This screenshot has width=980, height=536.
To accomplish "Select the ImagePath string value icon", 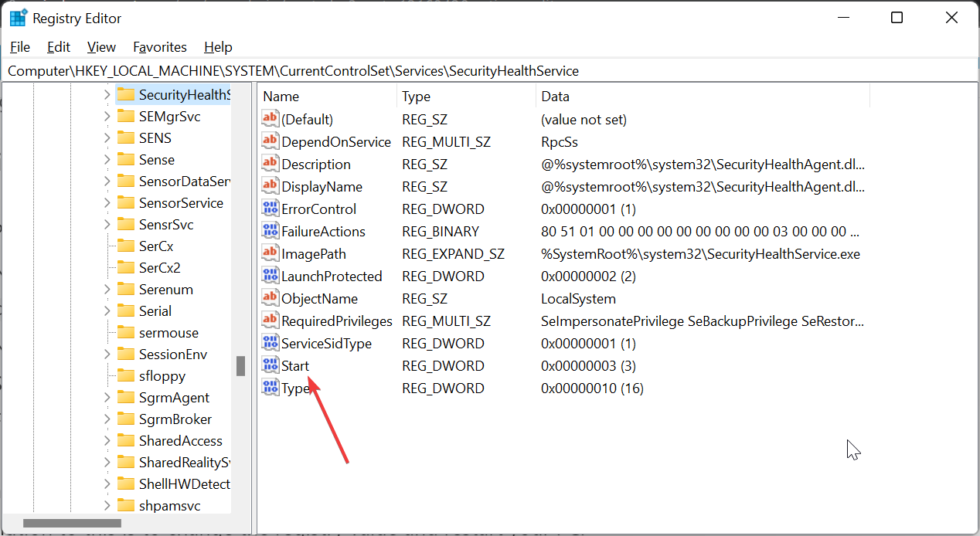I will pyautogui.click(x=270, y=253).
